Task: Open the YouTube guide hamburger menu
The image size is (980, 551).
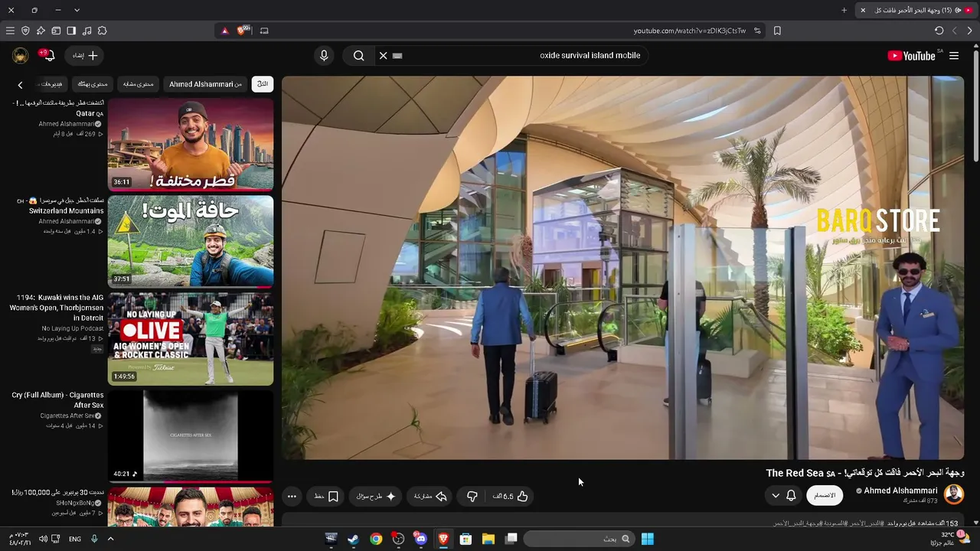Action: [x=954, y=55]
